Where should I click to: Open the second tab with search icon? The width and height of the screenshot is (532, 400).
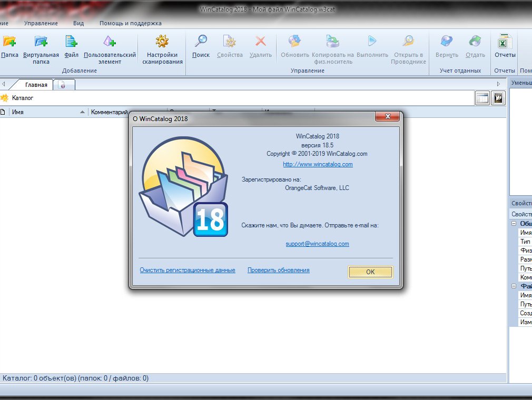[64, 85]
